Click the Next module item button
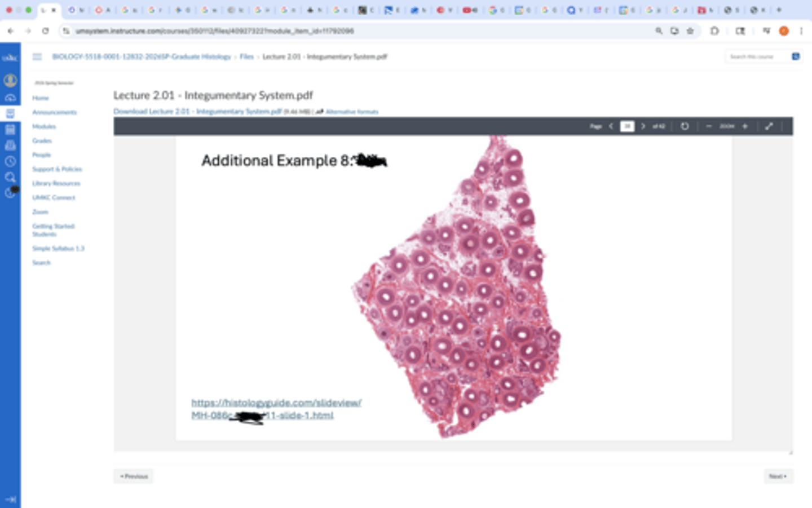 (778, 476)
